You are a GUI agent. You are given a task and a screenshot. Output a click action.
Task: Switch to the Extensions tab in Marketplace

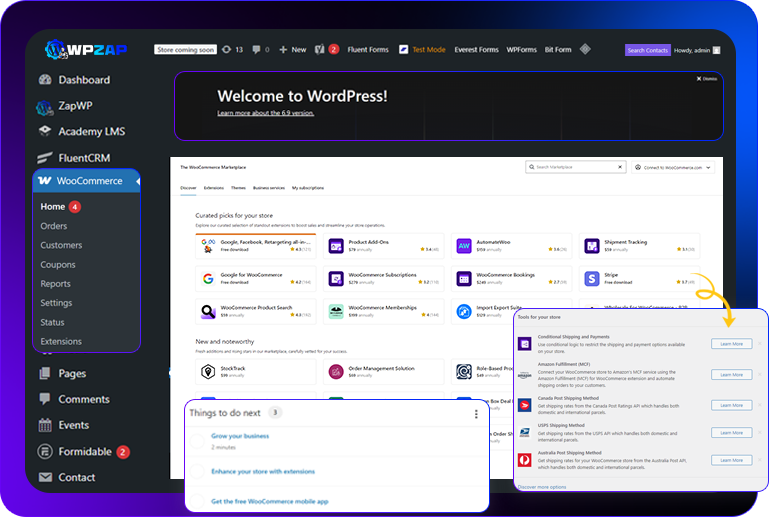[x=214, y=188]
